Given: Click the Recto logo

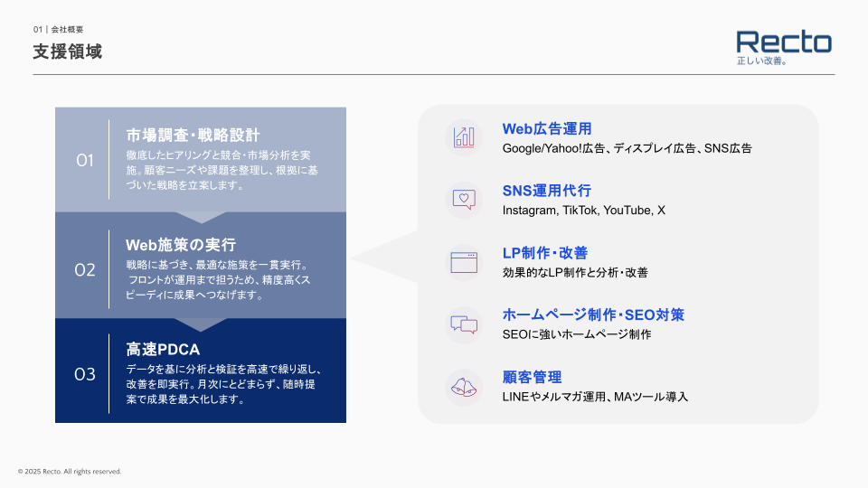Looking at the screenshot, I should (784, 42).
